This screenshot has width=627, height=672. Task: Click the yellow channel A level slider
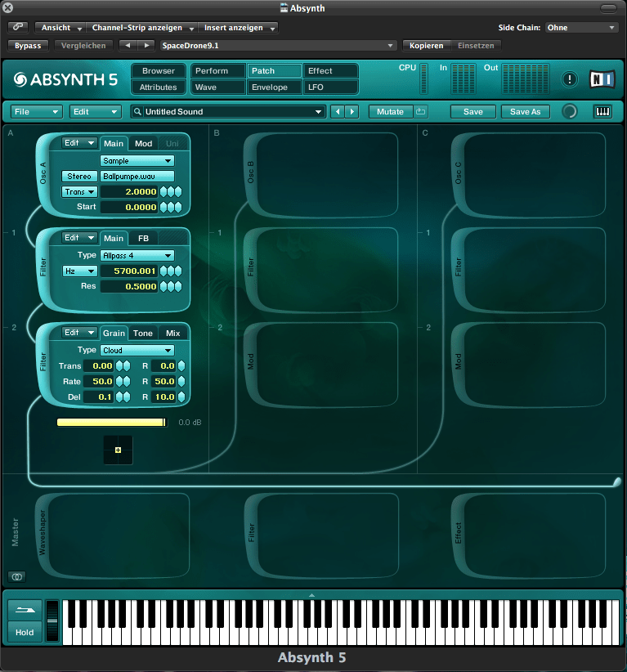[x=111, y=422]
